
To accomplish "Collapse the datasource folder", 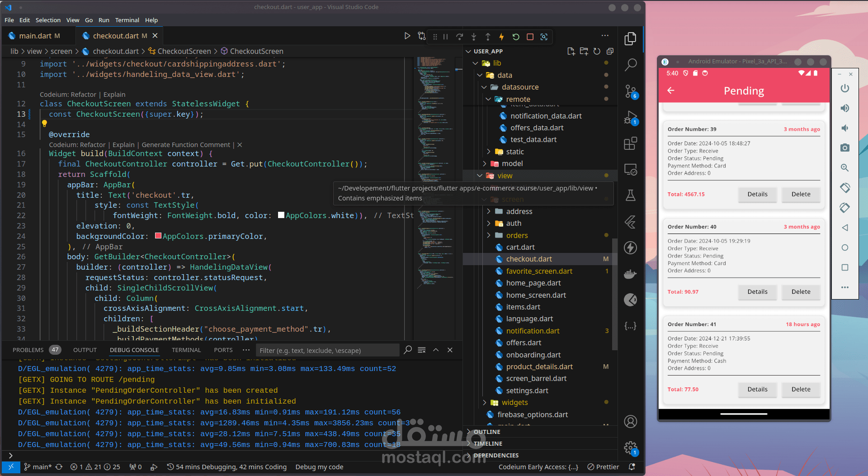I will 484,87.
